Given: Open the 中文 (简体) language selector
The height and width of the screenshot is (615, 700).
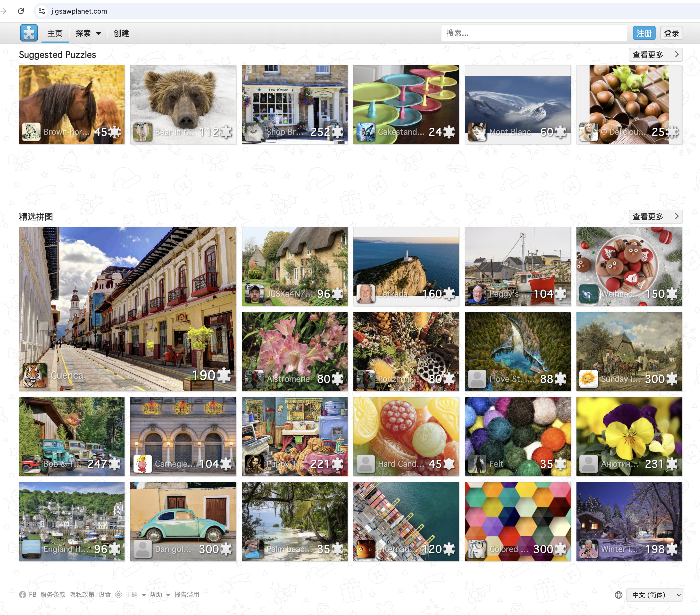Looking at the screenshot, I should (x=654, y=595).
